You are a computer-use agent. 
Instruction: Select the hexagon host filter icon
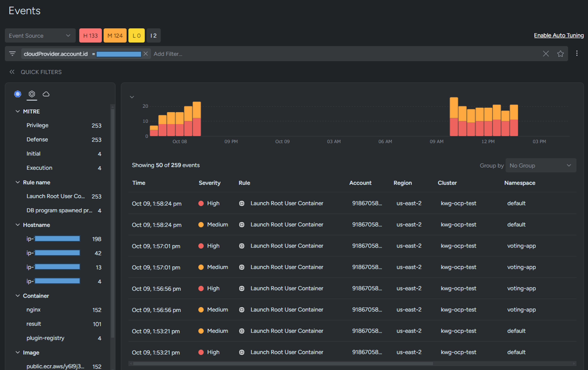point(32,94)
